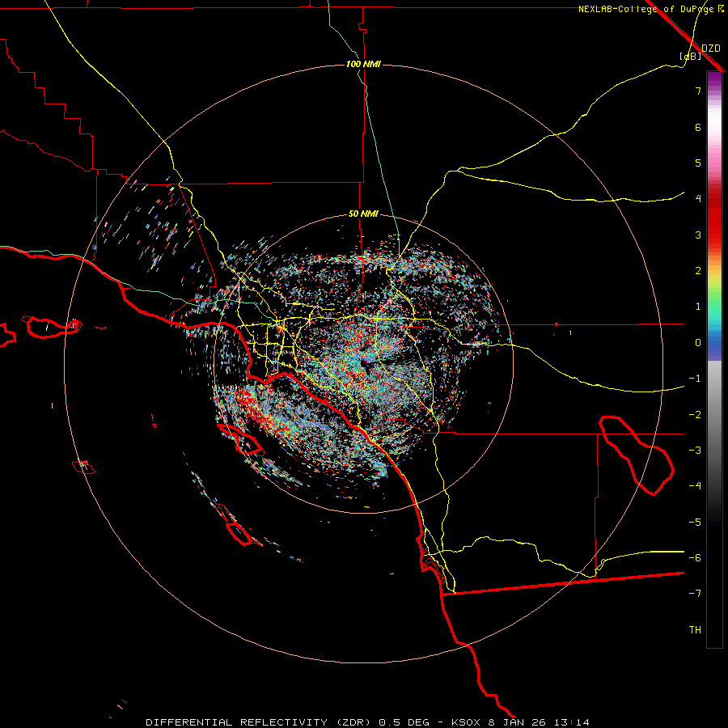Click the TH threshold label
Image resolution: width=728 pixels, height=728 pixels.
click(x=695, y=629)
